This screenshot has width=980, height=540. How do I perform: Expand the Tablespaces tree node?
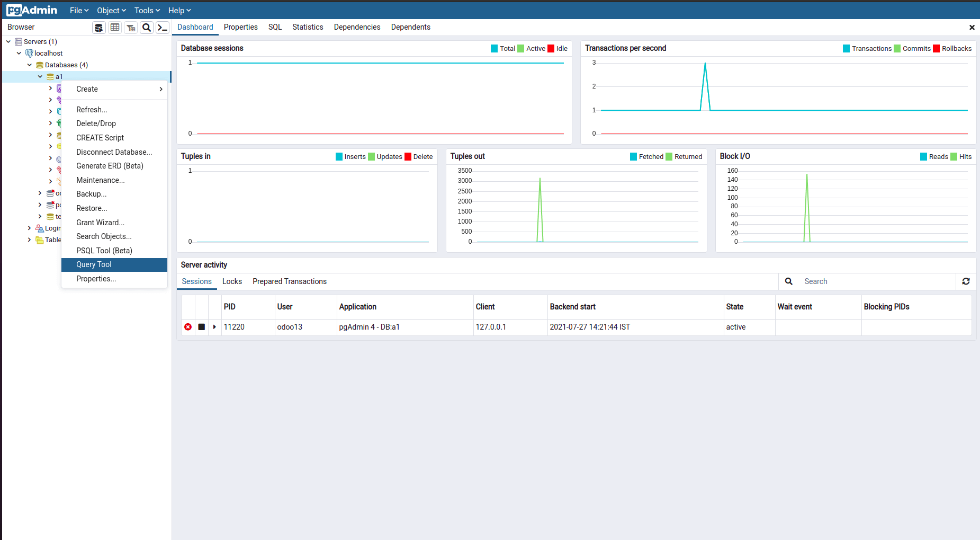(29, 240)
